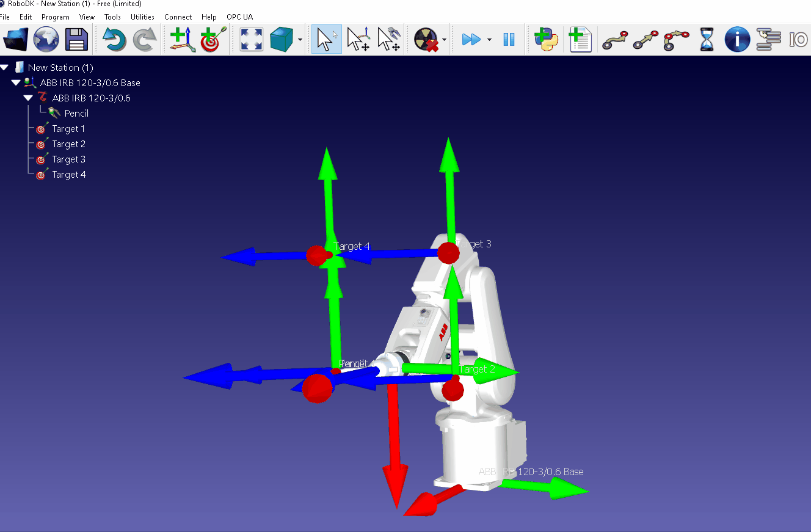Add a pause hourglass instruction

[x=707, y=40]
